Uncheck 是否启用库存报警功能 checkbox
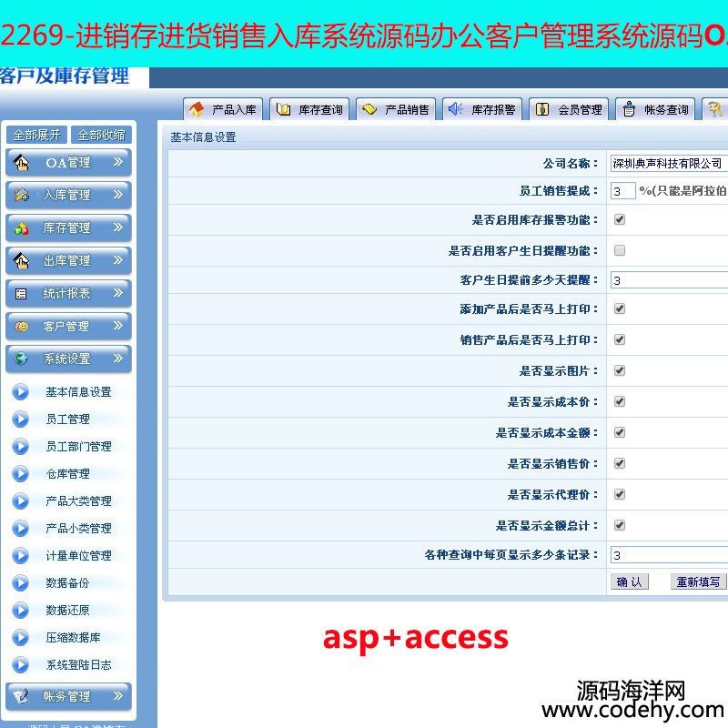Image resolution: width=728 pixels, height=728 pixels. (620, 219)
